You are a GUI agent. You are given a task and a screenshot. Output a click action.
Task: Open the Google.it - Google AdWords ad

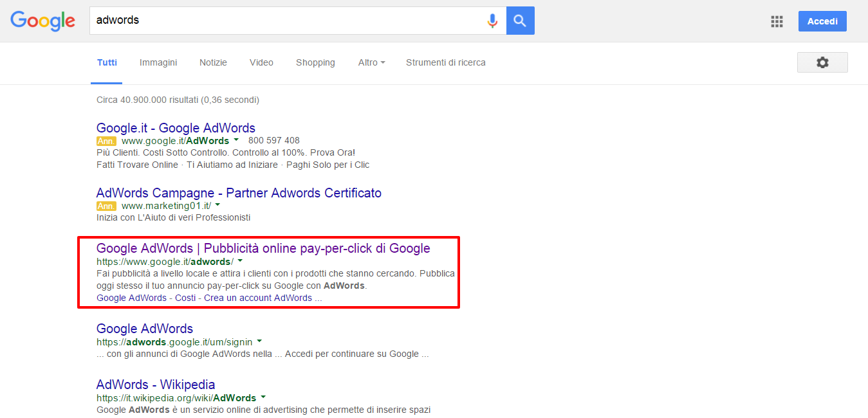176,128
